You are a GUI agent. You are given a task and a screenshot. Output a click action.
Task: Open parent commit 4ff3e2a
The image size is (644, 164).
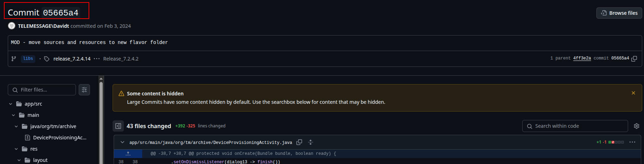click(x=582, y=58)
